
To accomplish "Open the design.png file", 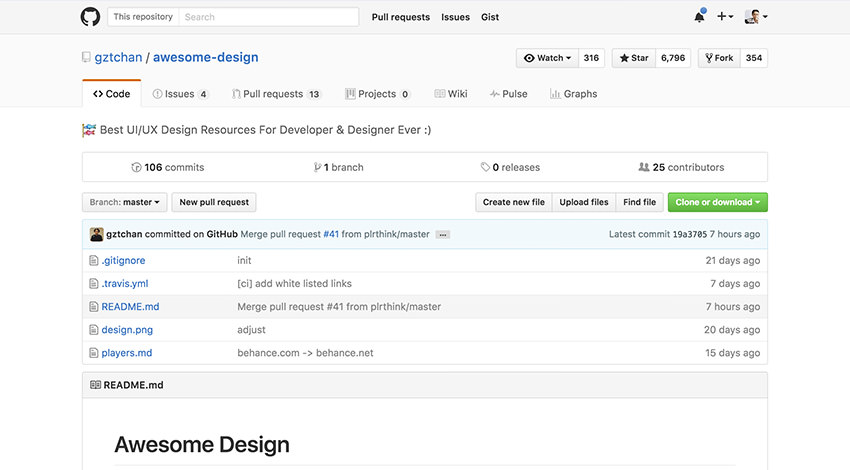I will tap(127, 330).
